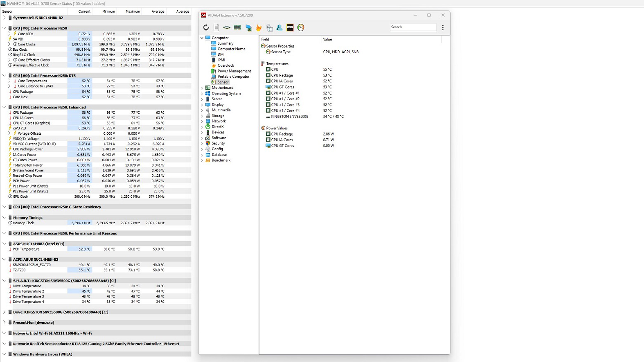The width and height of the screenshot is (644, 362).
Task: Launch System Stability Test flame icon
Action: pos(259,27)
